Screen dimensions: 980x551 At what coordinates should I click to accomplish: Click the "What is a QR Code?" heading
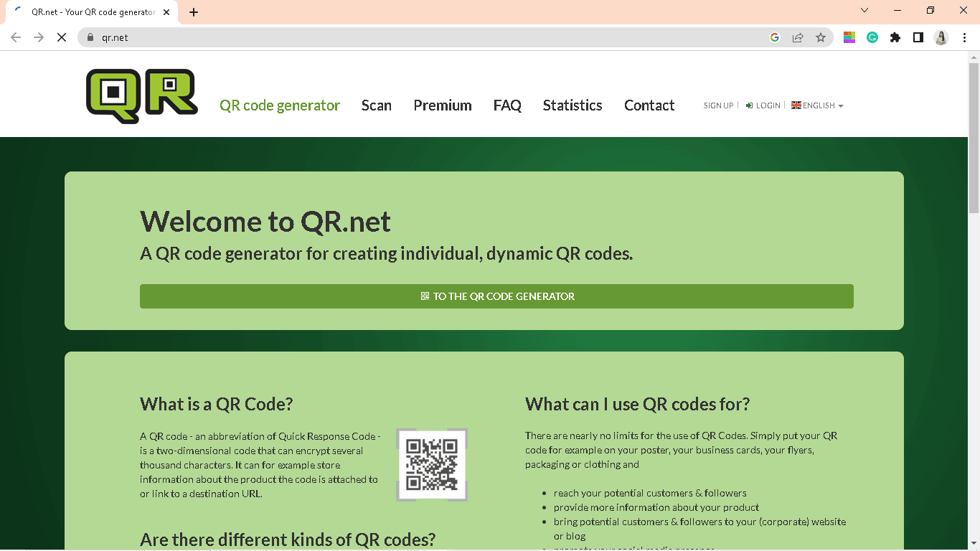click(x=217, y=404)
